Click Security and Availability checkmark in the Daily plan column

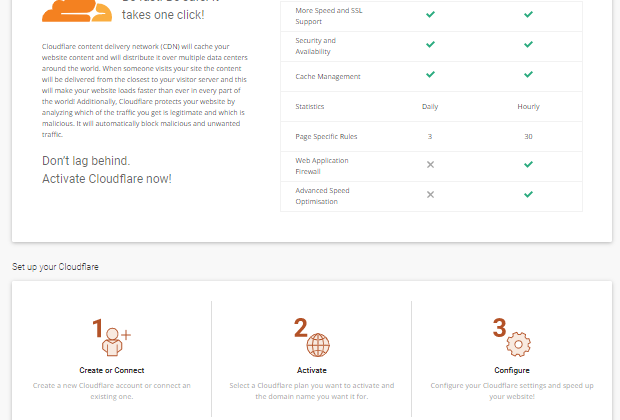click(430, 44)
